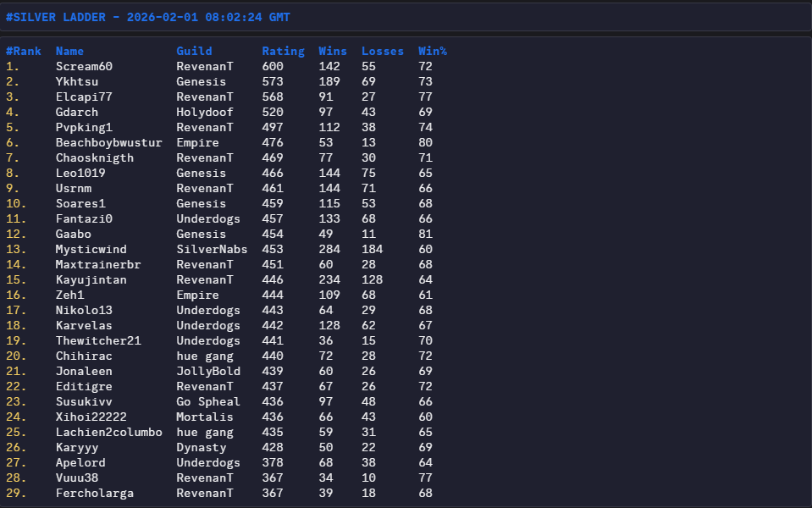Click player name Beachboybwustur
The image size is (812, 508).
coord(108,142)
